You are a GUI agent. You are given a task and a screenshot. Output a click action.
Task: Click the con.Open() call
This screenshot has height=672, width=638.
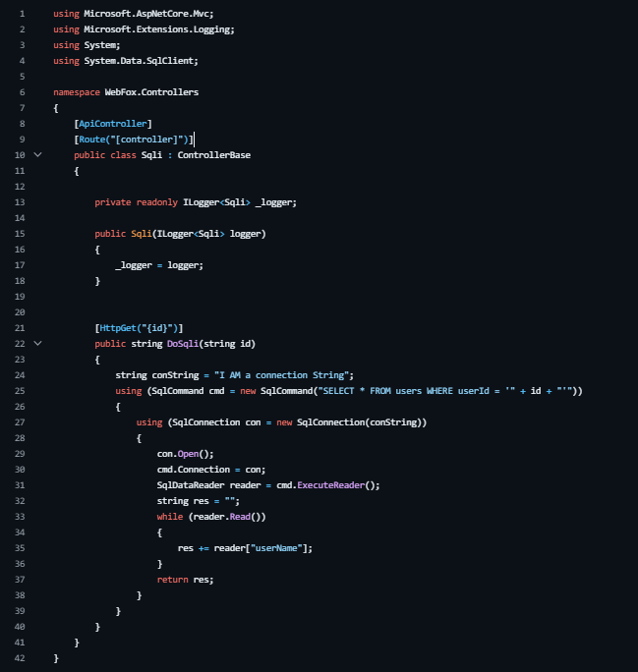(x=185, y=454)
